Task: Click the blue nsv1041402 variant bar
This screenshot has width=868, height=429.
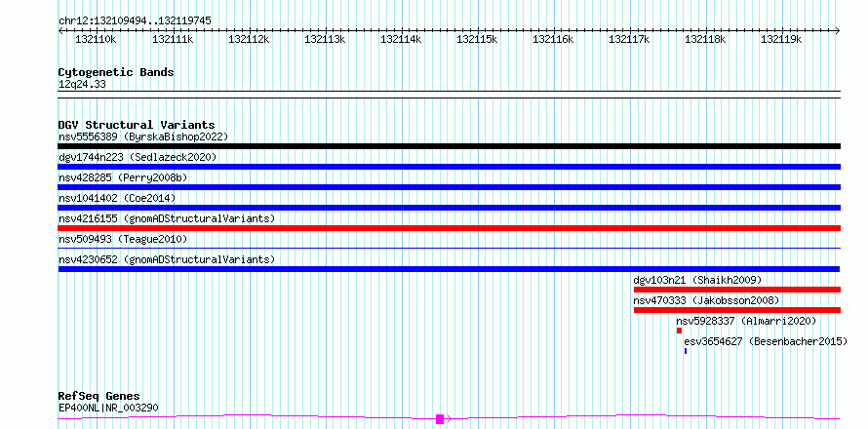Action: [449, 208]
